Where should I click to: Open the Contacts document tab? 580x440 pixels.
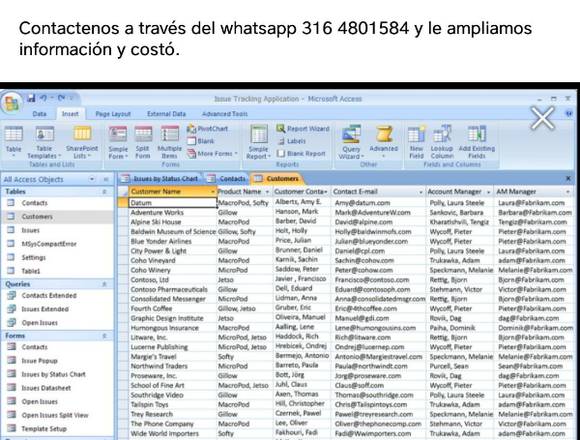click(227, 179)
